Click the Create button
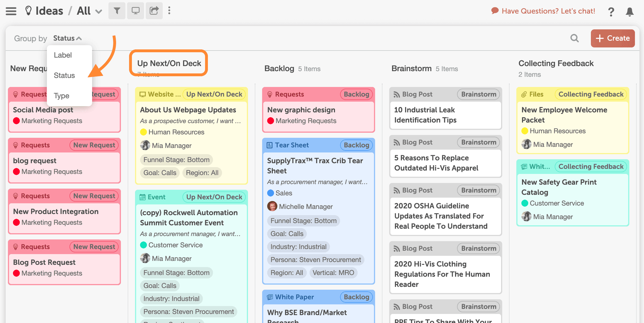Screen dimensions: 644x323 [613, 38]
